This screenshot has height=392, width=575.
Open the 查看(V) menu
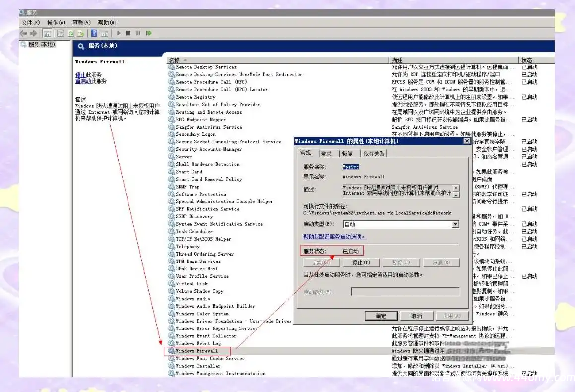[81, 23]
